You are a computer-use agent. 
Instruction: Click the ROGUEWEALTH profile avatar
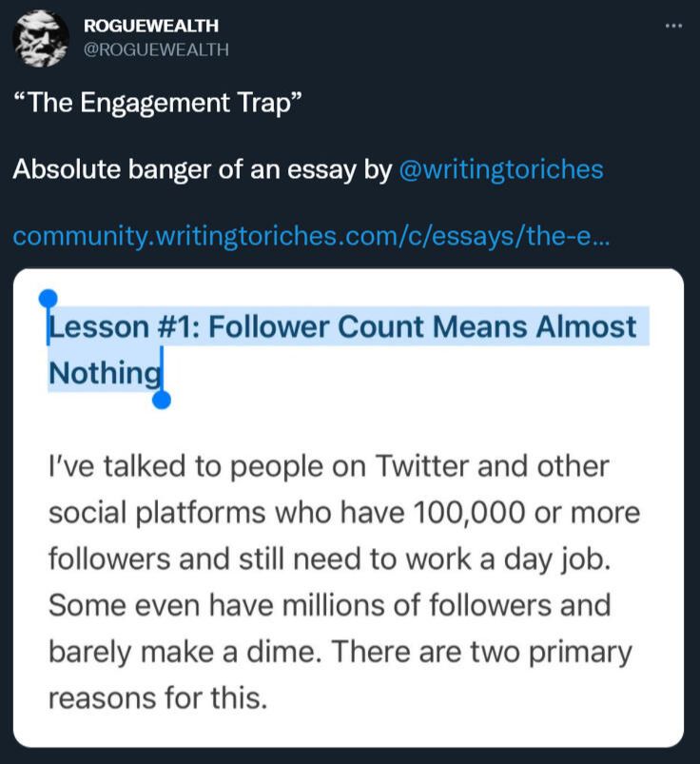coord(42,39)
